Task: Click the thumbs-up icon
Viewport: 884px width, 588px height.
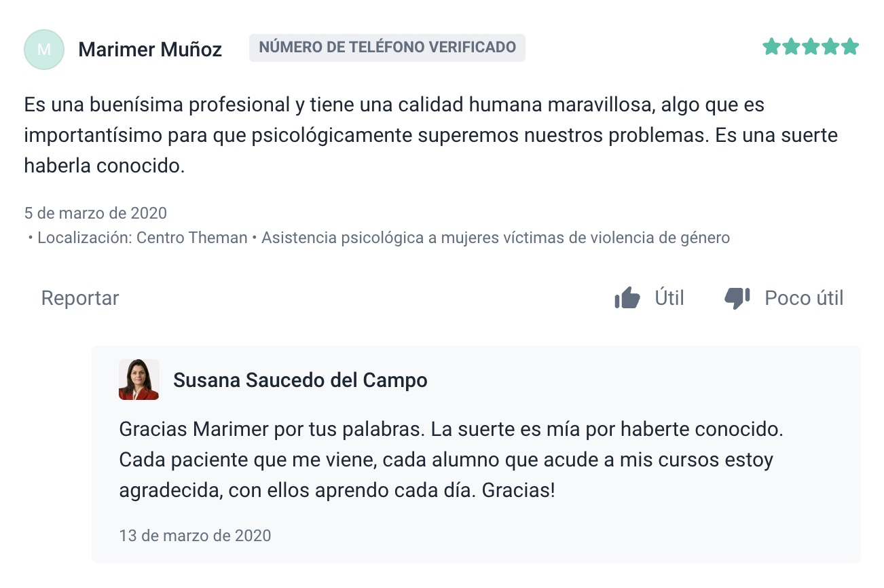Action: tap(627, 298)
